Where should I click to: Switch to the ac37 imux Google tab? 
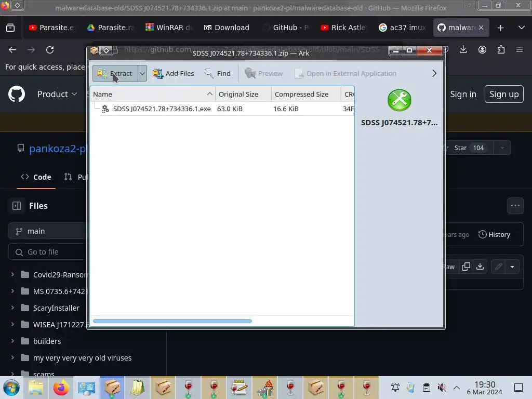[402, 28]
